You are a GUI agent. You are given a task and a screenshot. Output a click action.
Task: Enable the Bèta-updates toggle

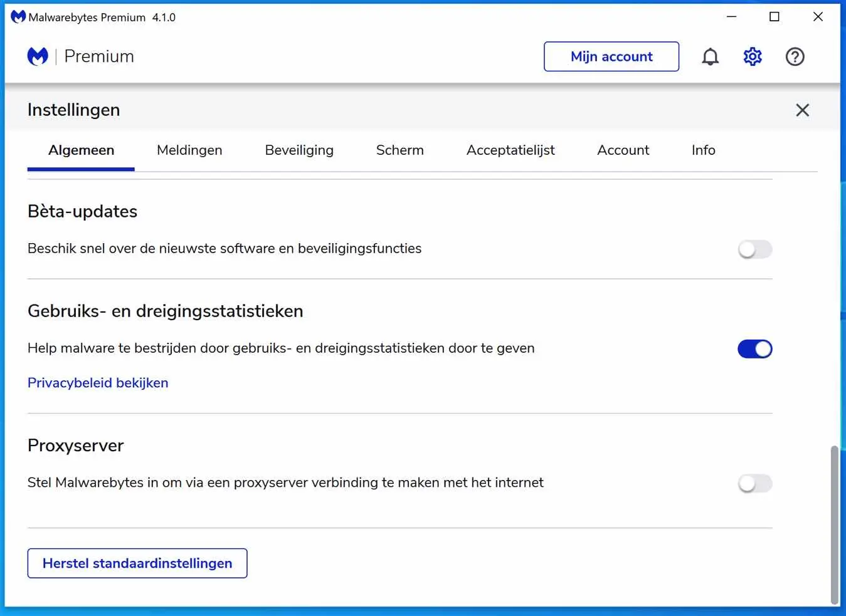tap(754, 249)
